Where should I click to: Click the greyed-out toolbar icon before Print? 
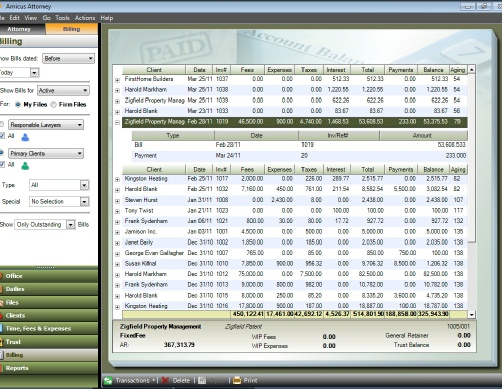point(202,380)
